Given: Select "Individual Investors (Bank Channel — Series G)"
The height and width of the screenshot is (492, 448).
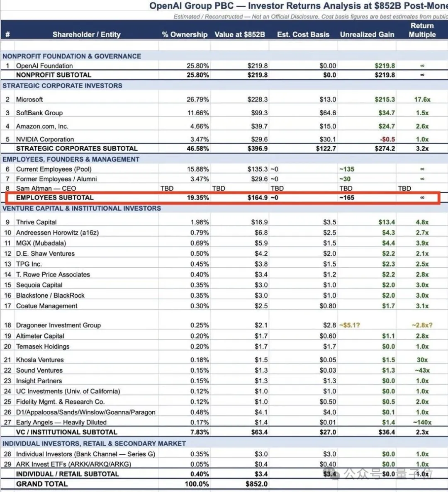Looking at the screenshot, I should tap(85, 454).
